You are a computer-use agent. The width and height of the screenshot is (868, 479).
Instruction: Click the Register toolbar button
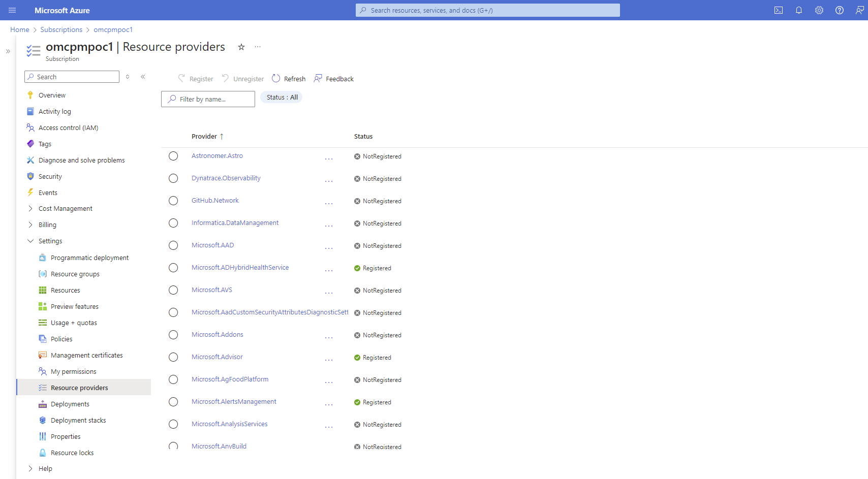(196, 79)
